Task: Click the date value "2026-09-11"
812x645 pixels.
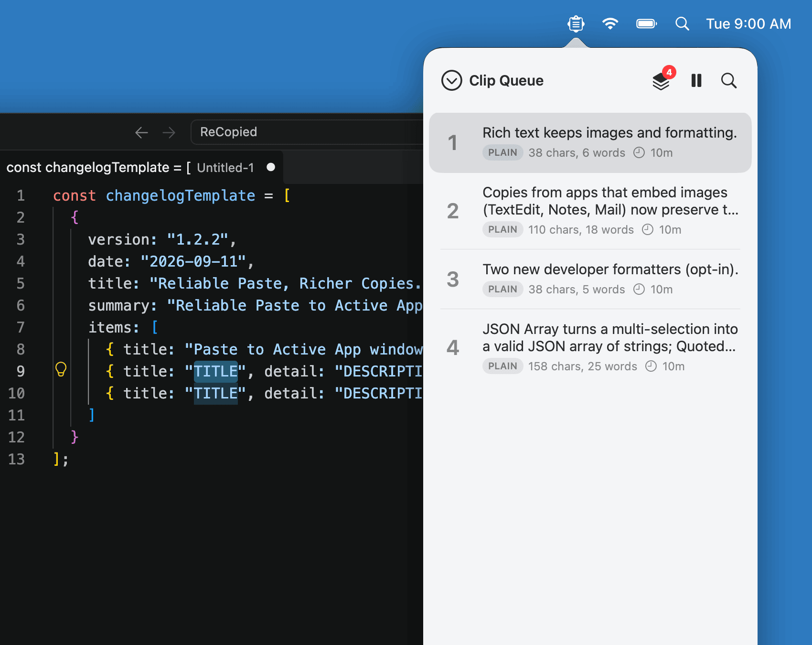Action: tap(193, 261)
